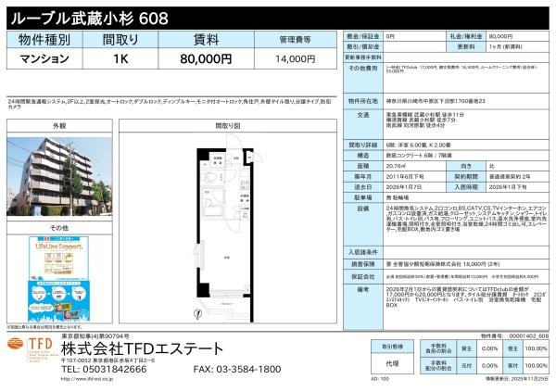This screenshot has height=392, width=556.
Task: Open the company website URL link
Action: coord(87,379)
